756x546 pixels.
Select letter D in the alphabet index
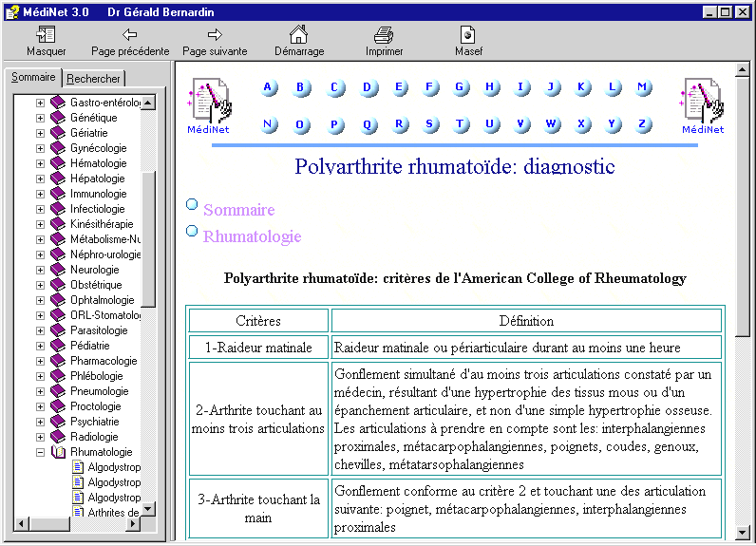pos(368,87)
